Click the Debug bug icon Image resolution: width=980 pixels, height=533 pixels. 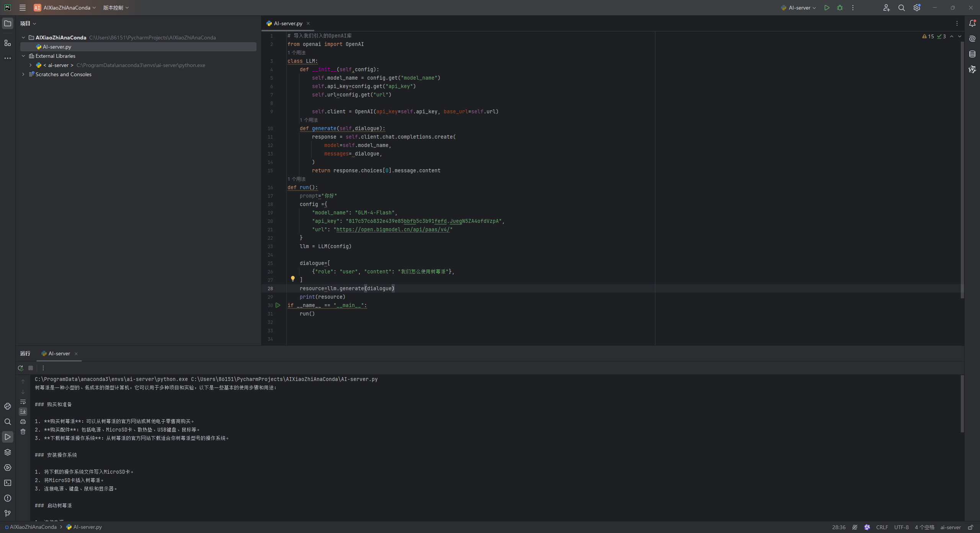[840, 8]
